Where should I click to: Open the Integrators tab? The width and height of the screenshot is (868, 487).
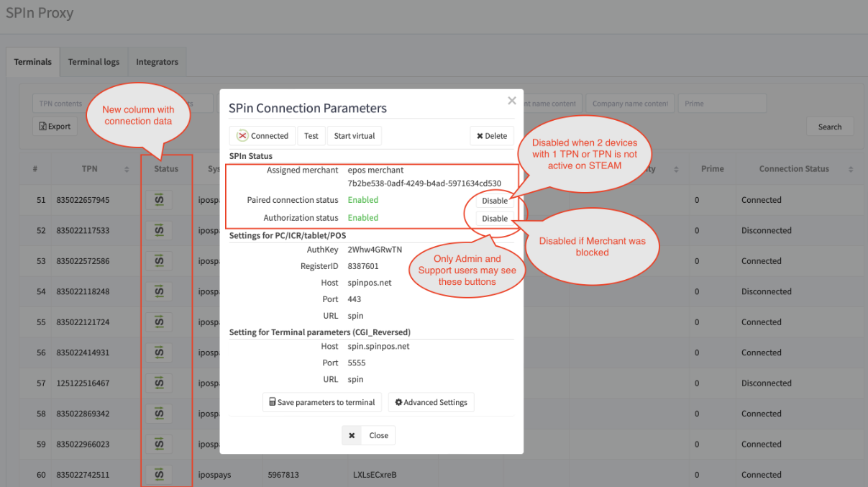[x=157, y=62]
